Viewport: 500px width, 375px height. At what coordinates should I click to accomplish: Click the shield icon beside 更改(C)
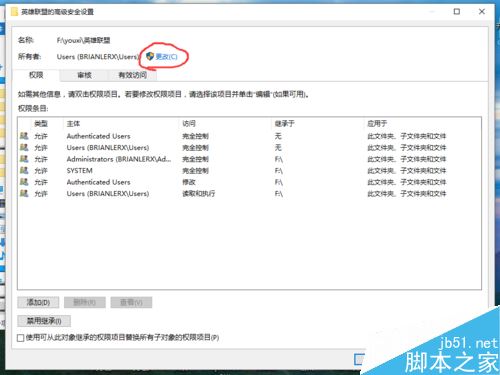tap(150, 56)
